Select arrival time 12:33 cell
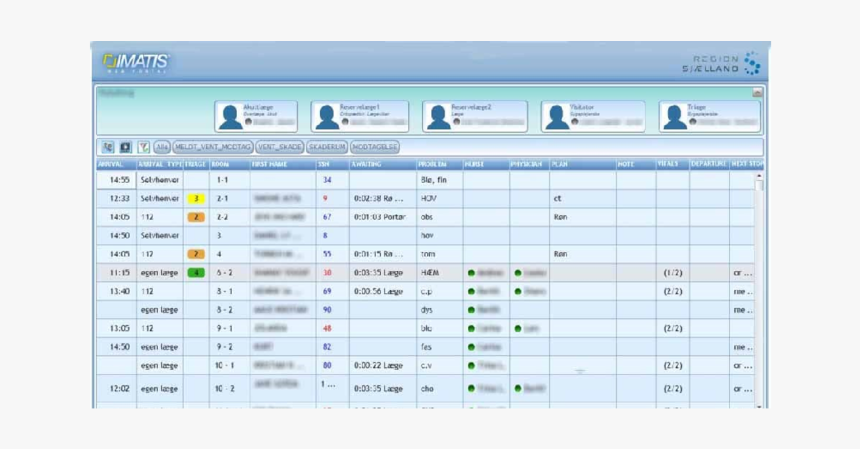The height and width of the screenshot is (449, 860). [x=116, y=198]
